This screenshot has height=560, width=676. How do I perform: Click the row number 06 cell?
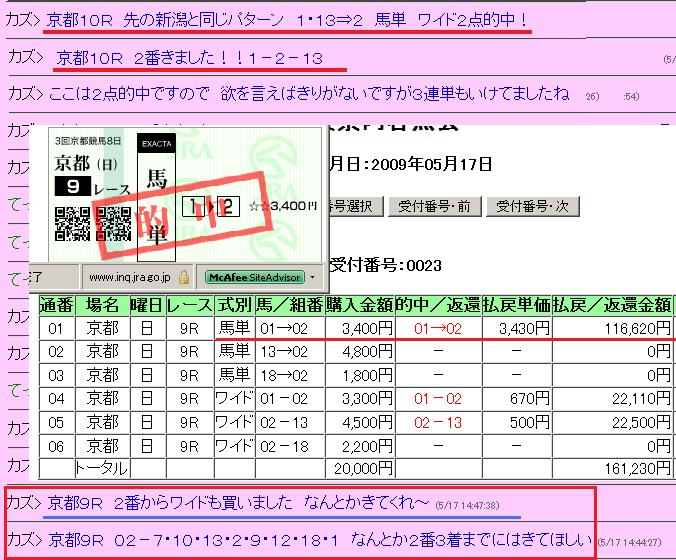click(56, 446)
